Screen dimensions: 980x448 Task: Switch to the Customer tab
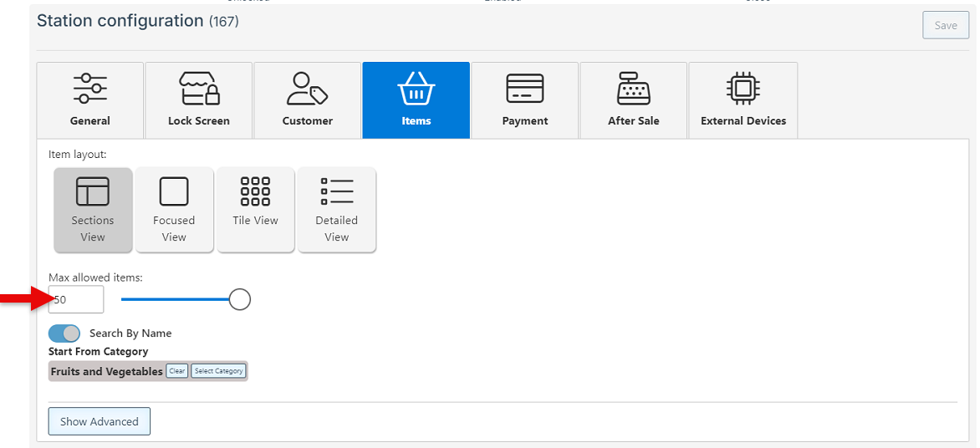click(307, 100)
